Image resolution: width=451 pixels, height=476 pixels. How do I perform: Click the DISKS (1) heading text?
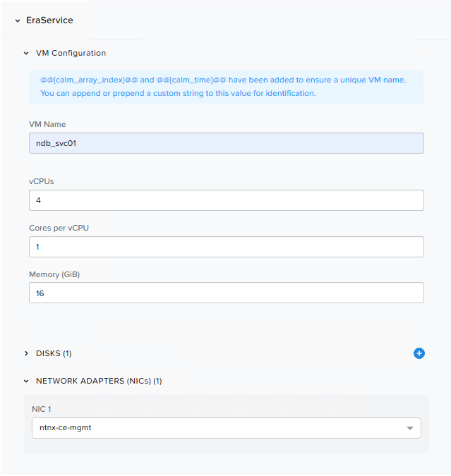(54, 353)
